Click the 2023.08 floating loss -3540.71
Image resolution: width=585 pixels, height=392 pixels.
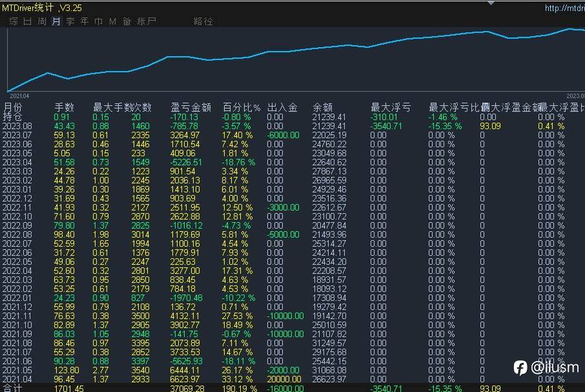386,126
